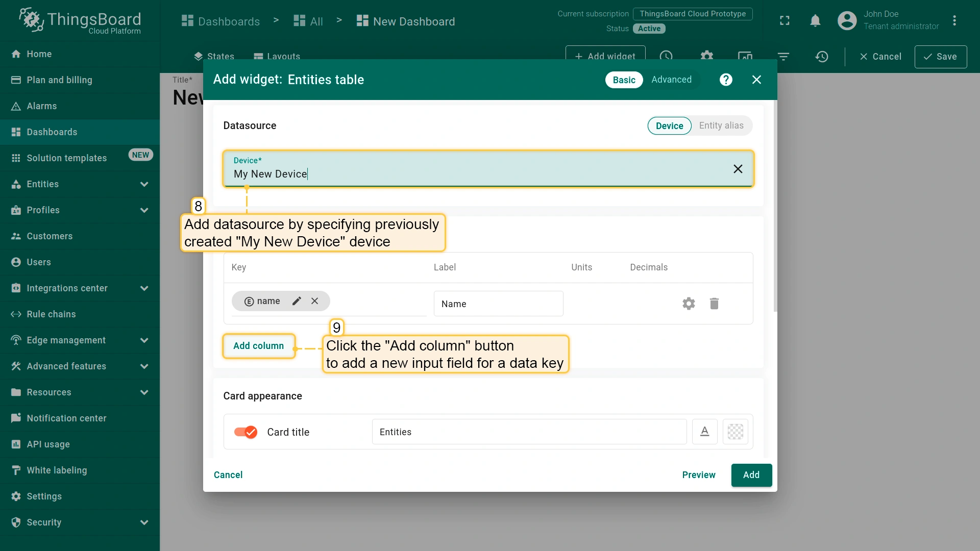Image resolution: width=980 pixels, height=551 pixels.
Task: Click the notifications bell icon
Action: 815,20
